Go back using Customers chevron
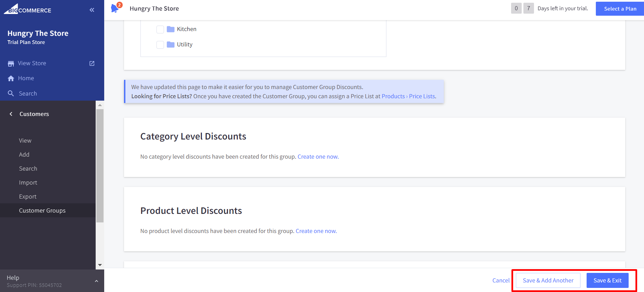The width and height of the screenshot is (644, 292). click(x=11, y=114)
